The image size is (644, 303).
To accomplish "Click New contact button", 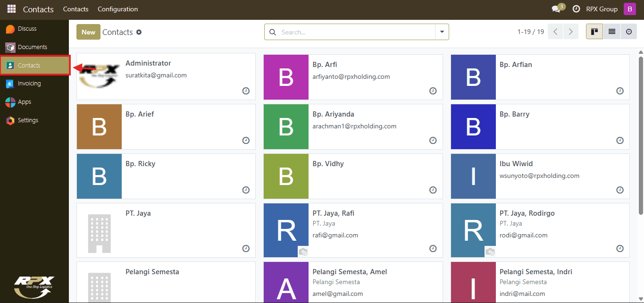I will [88, 32].
